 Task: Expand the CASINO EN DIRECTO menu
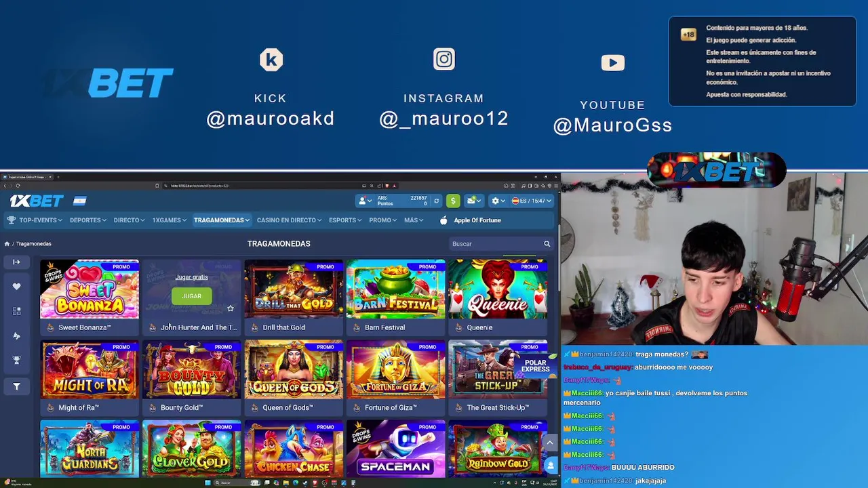(289, 220)
